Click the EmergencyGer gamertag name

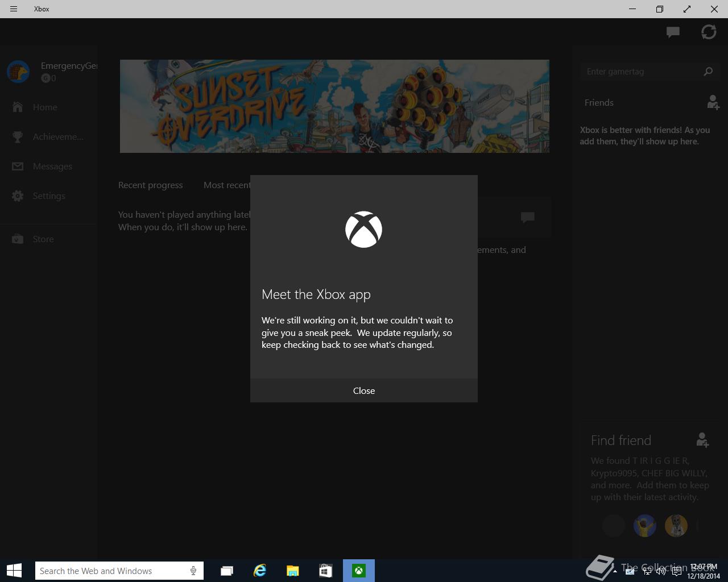pyautogui.click(x=69, y=66)
